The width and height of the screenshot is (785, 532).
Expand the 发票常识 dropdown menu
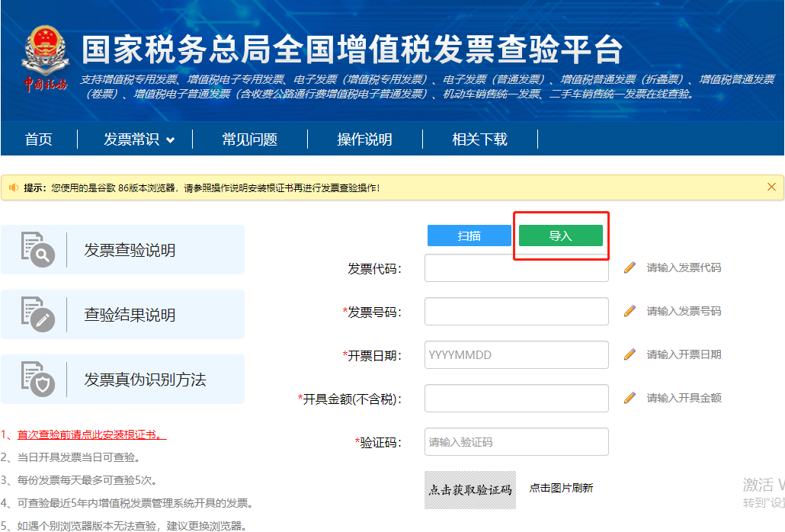tap(134, 139)
